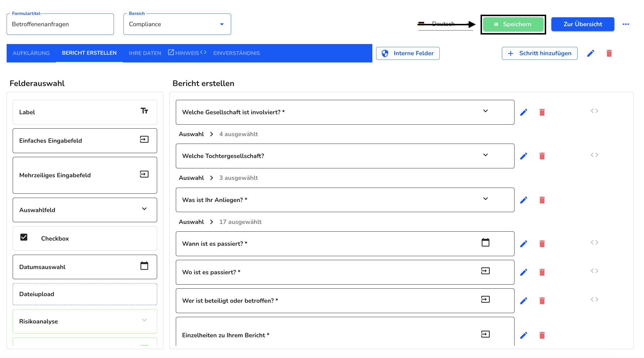Click the Speichern button
644x358 pixels.
click(513, 24)
